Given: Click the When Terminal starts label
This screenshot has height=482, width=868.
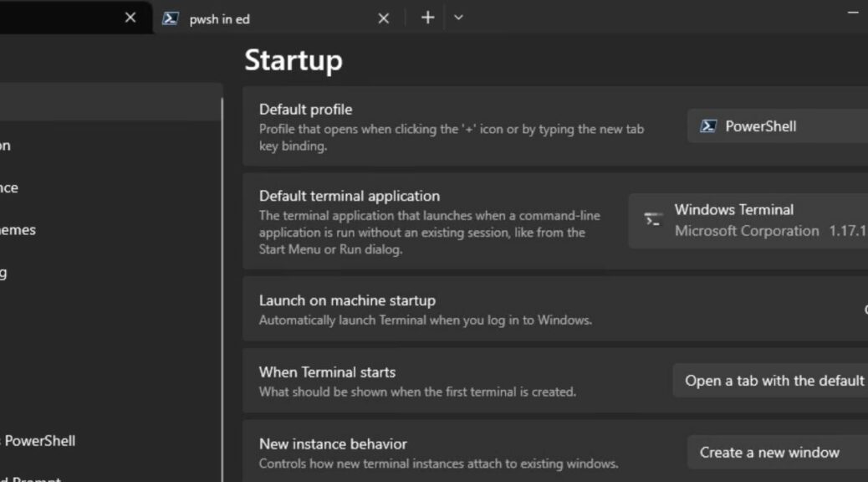Looking at the screenshot, I should (x=327, y=372).
